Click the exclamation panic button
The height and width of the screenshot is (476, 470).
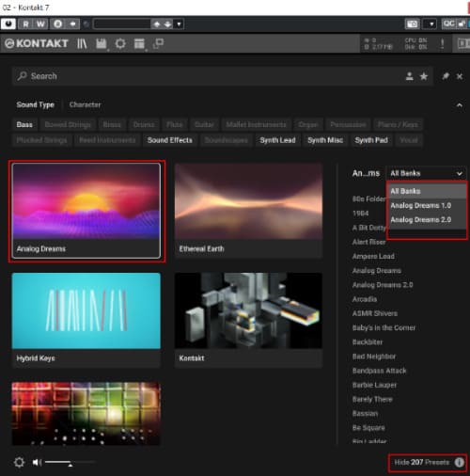click(442, 43)
